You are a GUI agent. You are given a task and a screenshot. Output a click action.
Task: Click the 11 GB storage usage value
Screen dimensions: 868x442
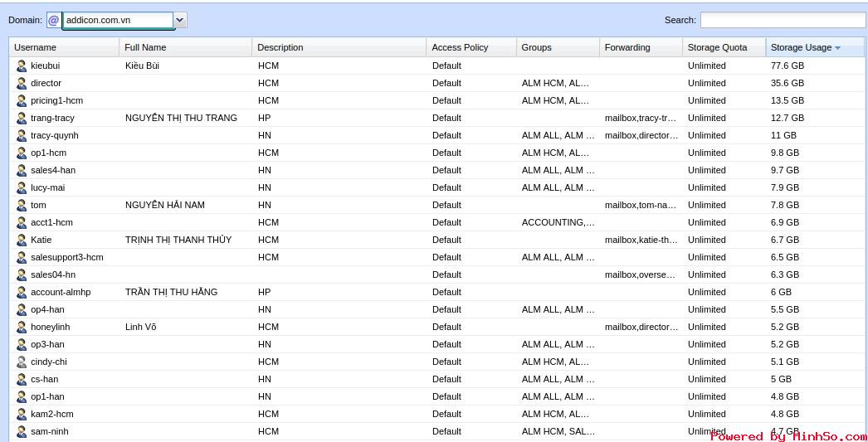point(783,135)
